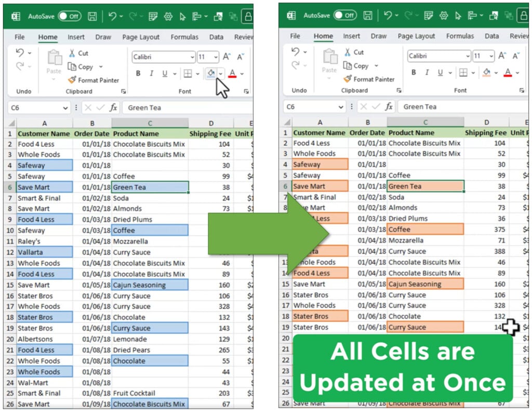Toggle AutoSave switch in the right window

[345, 15]
